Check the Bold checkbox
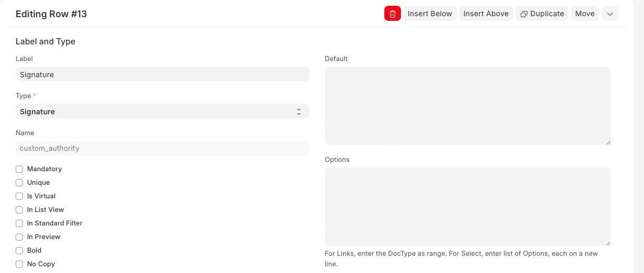This screenshot has width=644, height=273. point(19,251)
